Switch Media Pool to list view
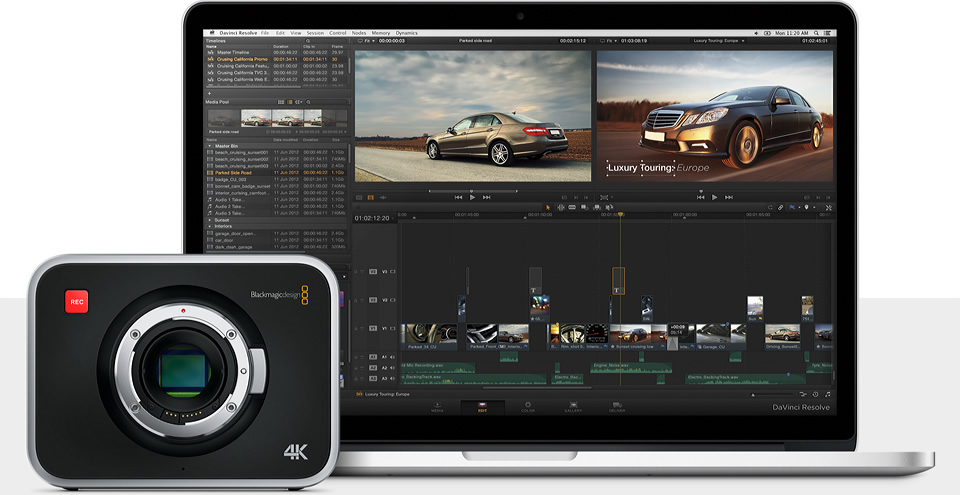This screenshot has height=495, width=960. click(290, 102)
